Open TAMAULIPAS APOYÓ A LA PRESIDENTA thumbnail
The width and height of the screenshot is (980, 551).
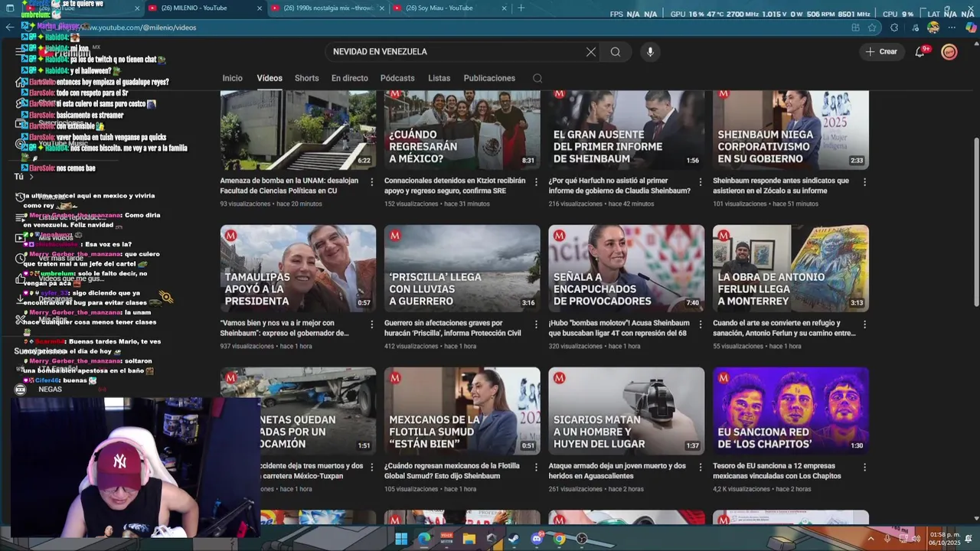[x=298, y=268]
